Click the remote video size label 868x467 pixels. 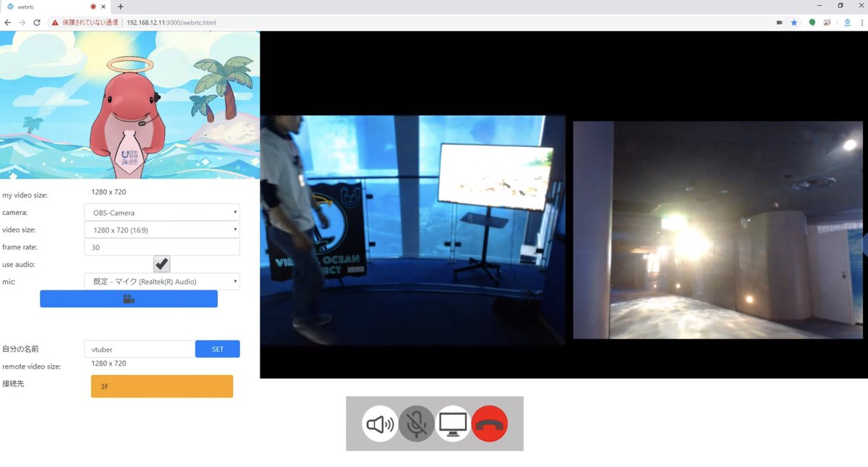(x=31, y=366)
